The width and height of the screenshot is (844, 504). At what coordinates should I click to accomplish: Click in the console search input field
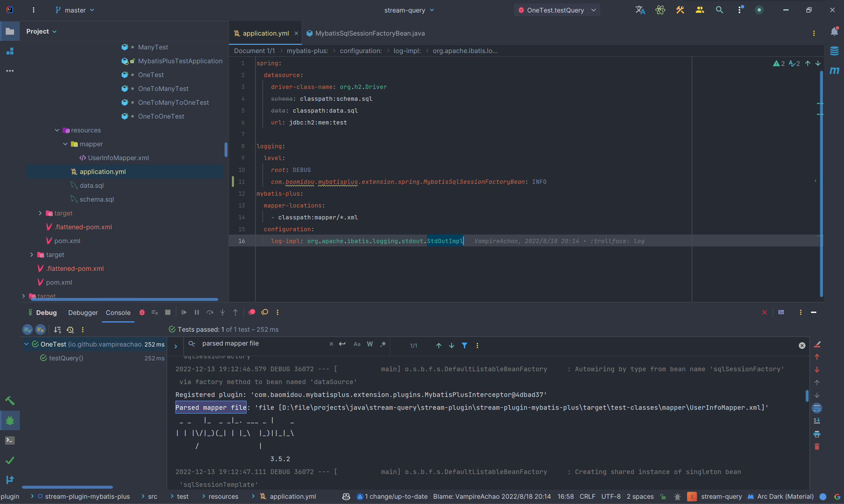262,344
